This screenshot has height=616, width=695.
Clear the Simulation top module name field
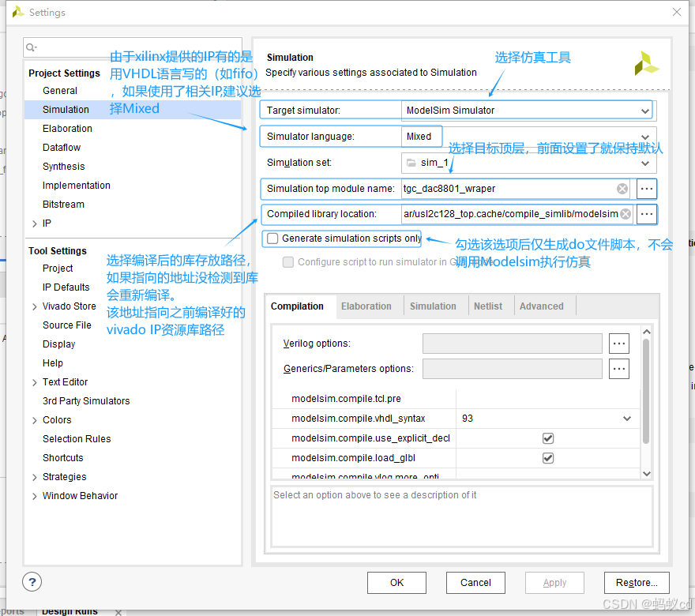[x=622, y=189]
